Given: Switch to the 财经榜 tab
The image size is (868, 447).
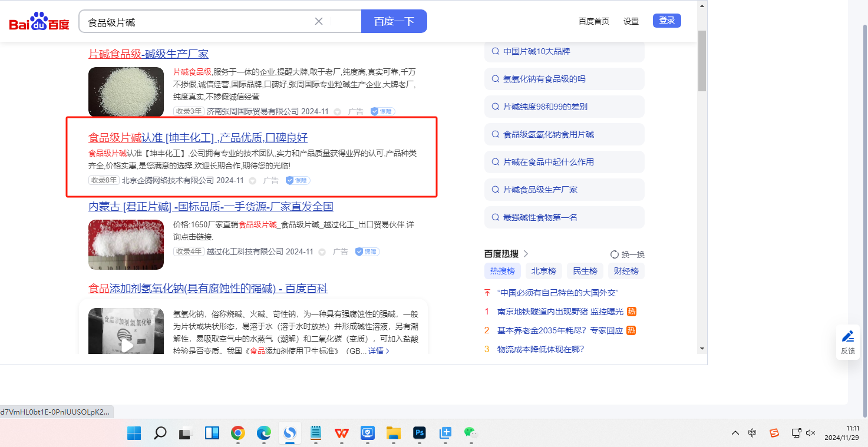Looking at the screenshot, I should [x=626, y=271].
